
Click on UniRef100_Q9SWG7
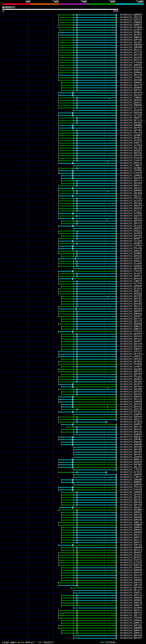point(131,135)
